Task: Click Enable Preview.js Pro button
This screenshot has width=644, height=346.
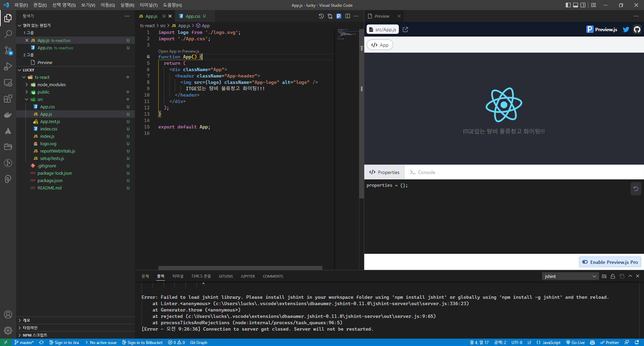Action: [610, 262]
